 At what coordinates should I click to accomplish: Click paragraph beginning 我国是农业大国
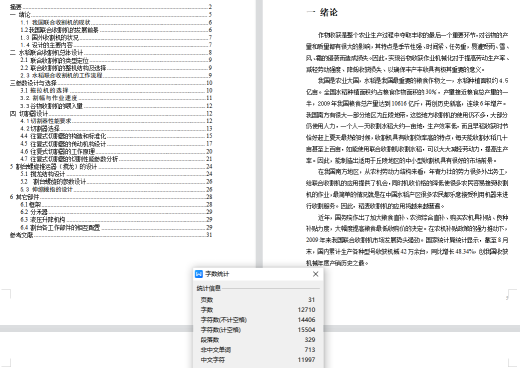pos(407,120)
